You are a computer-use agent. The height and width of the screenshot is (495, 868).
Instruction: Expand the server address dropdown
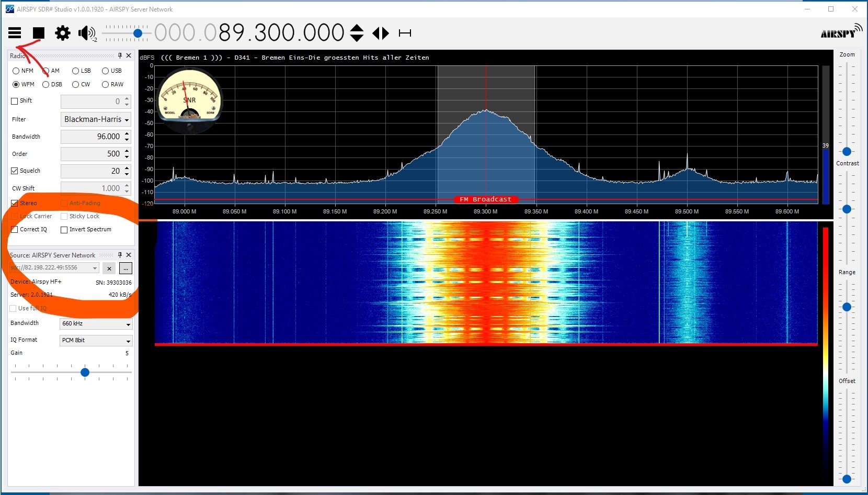tap(95, 268)
